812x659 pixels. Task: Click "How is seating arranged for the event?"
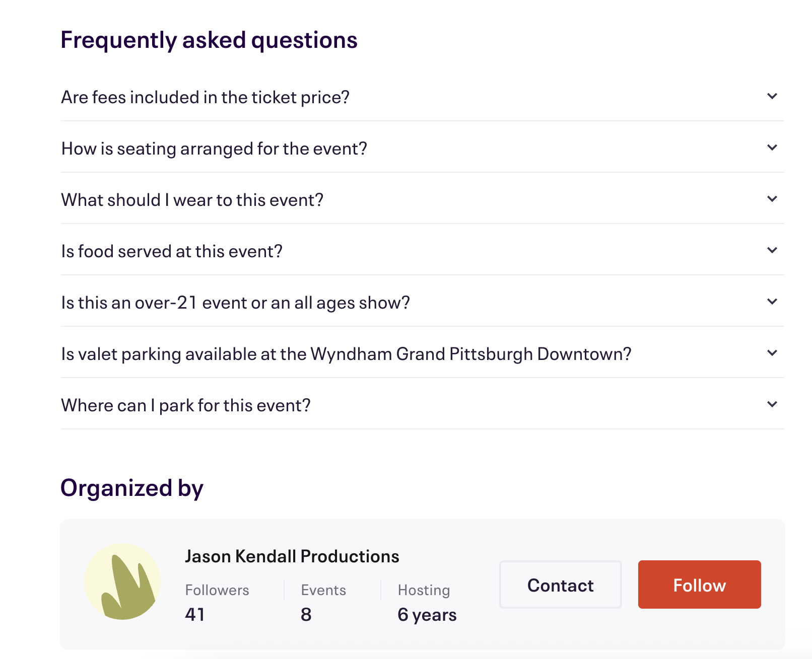click(x=214, y=149)
